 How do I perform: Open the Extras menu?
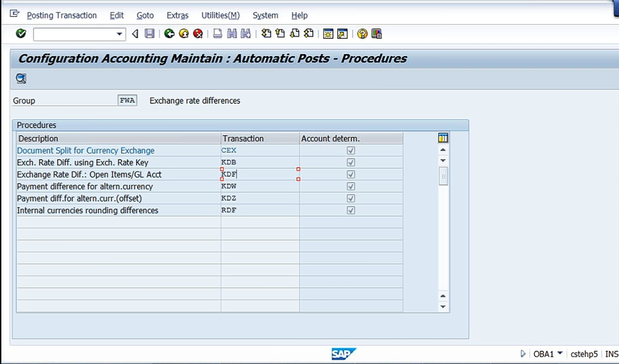177,15
